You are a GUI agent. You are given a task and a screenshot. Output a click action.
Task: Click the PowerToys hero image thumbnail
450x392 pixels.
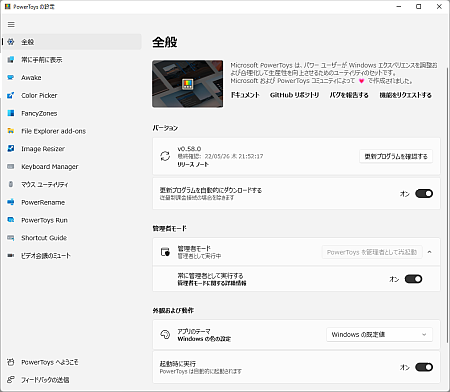(188, 84)
